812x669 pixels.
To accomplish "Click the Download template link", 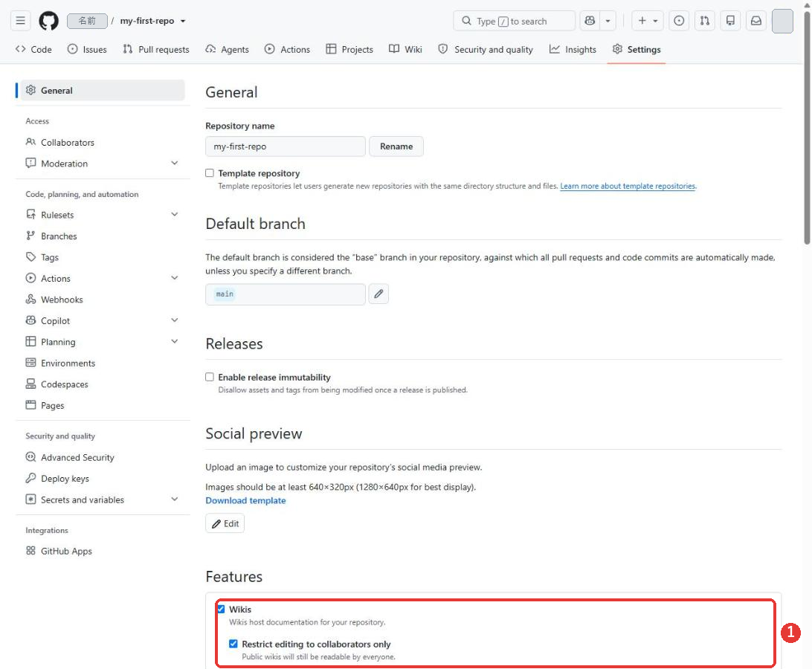I will pyautogui.click(x=245, y=501).
